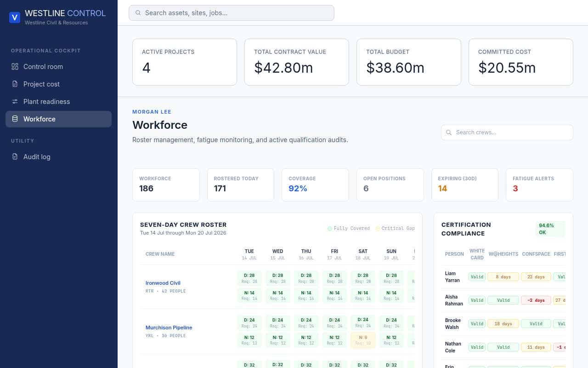Screen dimensions: 588x368
Task: Select the Critical Gap legend swatch
Action: (378, 229)
